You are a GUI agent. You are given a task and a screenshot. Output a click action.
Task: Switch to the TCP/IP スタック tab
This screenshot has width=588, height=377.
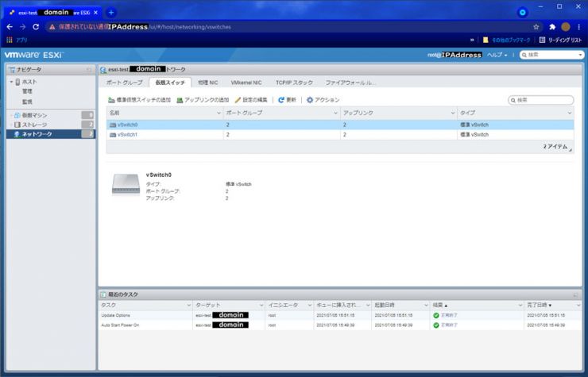(294, 83)
